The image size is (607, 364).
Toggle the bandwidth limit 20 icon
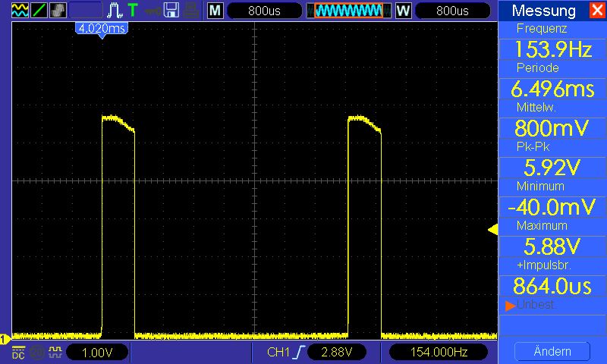tap(37, 352)
